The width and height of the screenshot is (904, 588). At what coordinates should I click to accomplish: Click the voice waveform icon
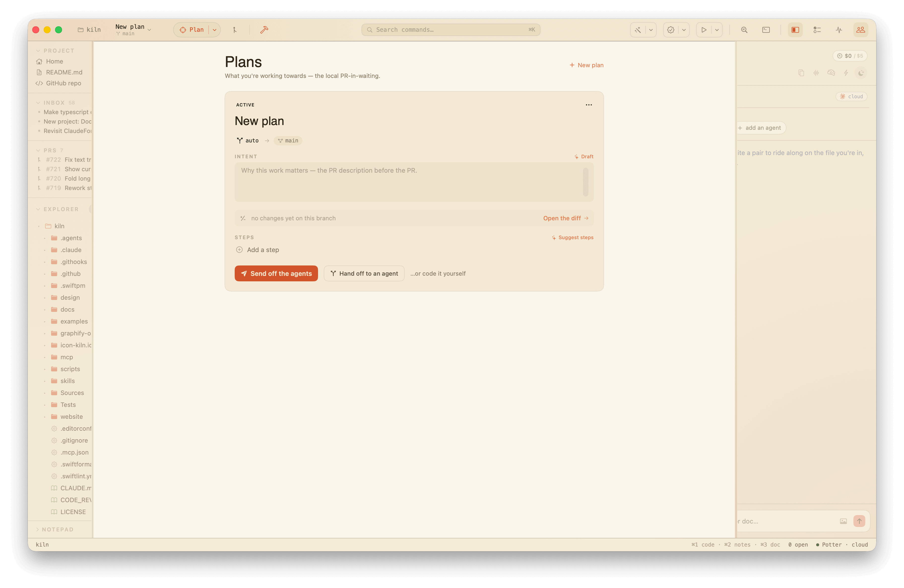point(816,73)
